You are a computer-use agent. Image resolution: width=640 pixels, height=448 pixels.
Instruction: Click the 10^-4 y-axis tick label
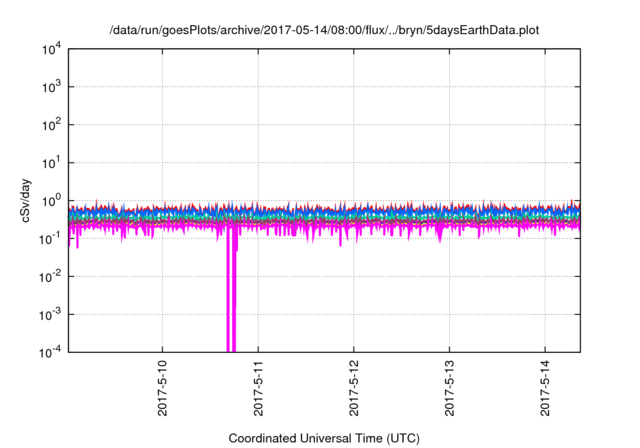click(51, 352)
